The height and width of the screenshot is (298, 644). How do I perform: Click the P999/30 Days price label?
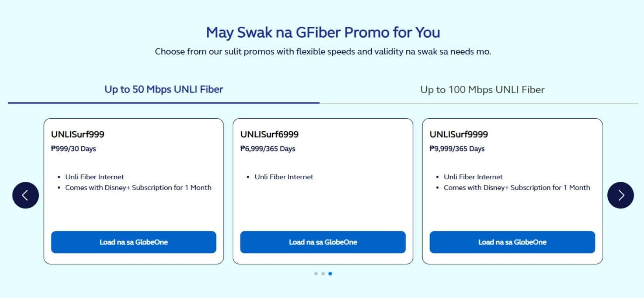[75, 149]
